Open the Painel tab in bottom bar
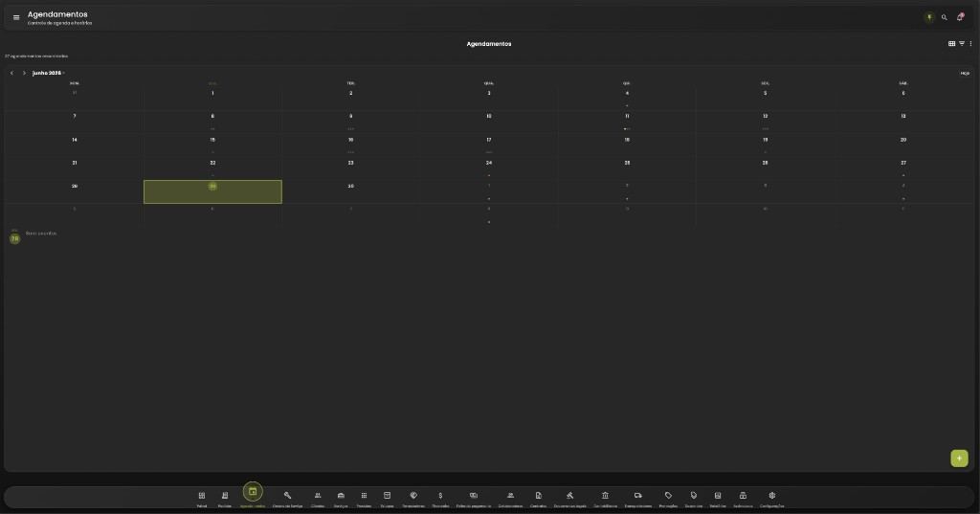 [202, 499]
